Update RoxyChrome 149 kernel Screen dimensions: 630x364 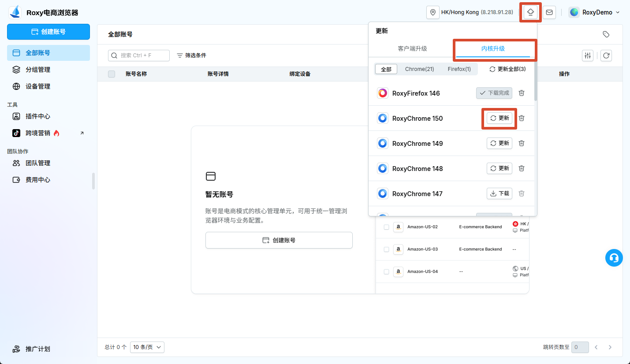pos(500,143)
